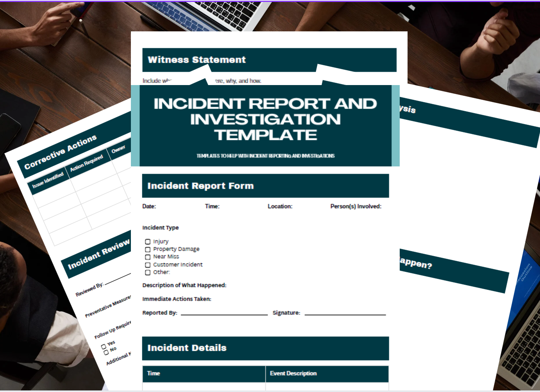Check the Property Damage checkbox
The height and width of the screenshot is (392, 540).
[148, 249]
